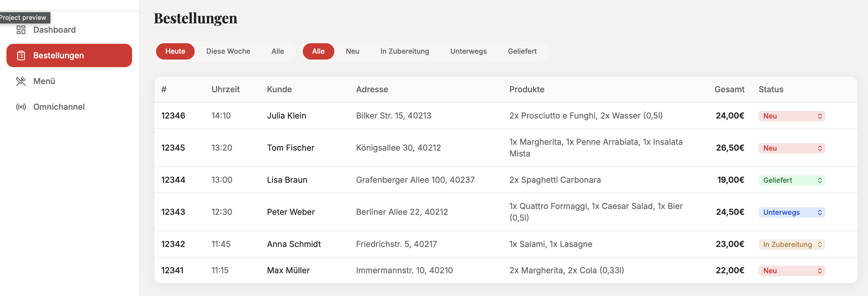Toggle the Heute filter pill
The height and width of the screenshot is (296, 868).
click(x=175, y=51)
